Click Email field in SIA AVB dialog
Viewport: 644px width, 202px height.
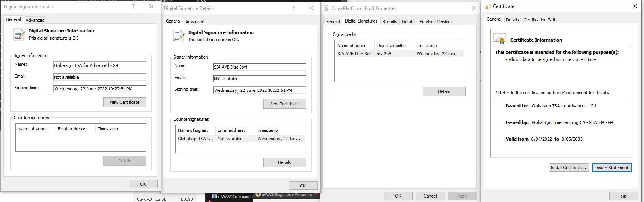click(259, 79)
